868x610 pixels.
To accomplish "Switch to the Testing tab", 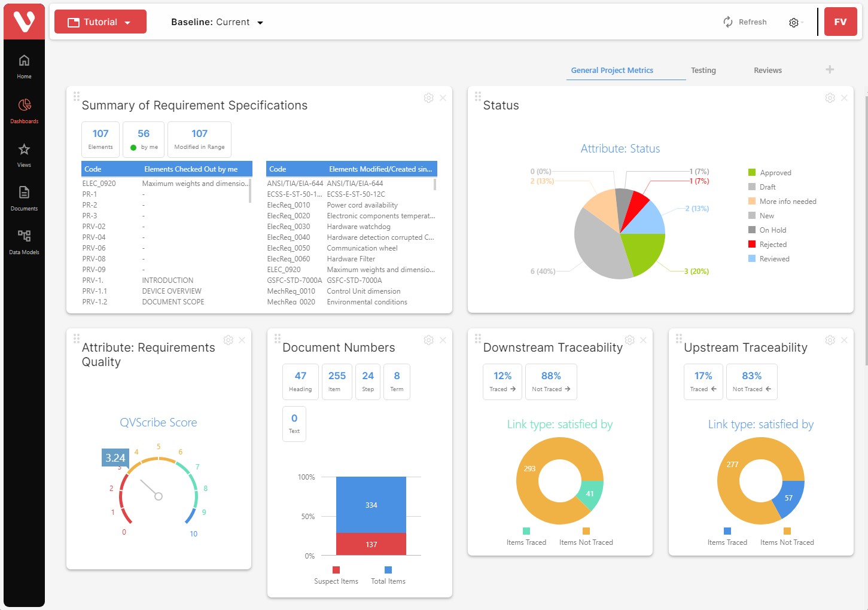I will (703, 71).
